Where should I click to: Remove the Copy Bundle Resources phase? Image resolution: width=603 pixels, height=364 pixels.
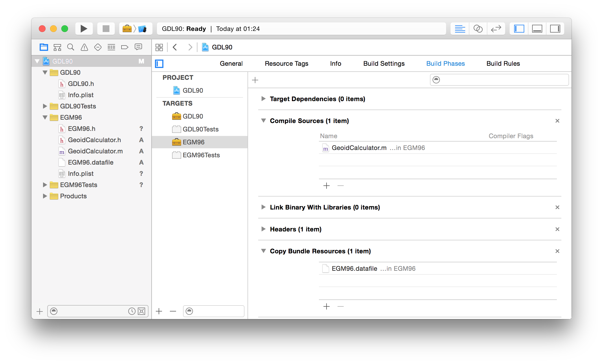click(x=557, y=251)
